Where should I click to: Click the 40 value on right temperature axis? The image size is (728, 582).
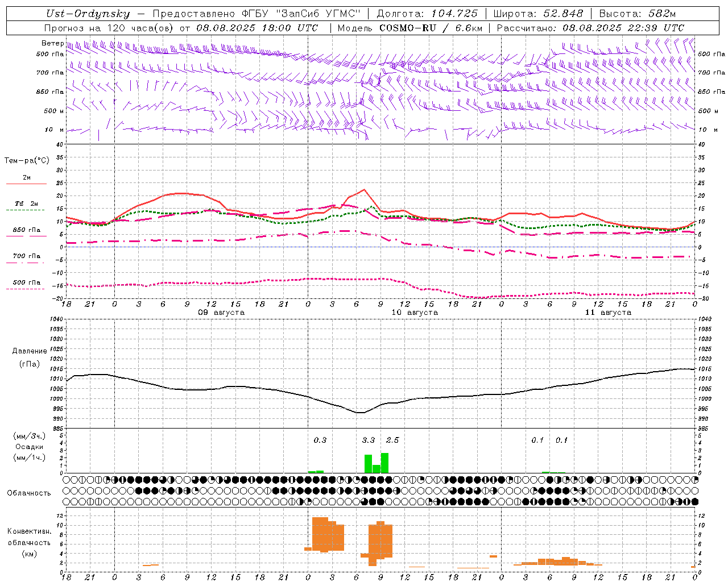tap(702, 145)
